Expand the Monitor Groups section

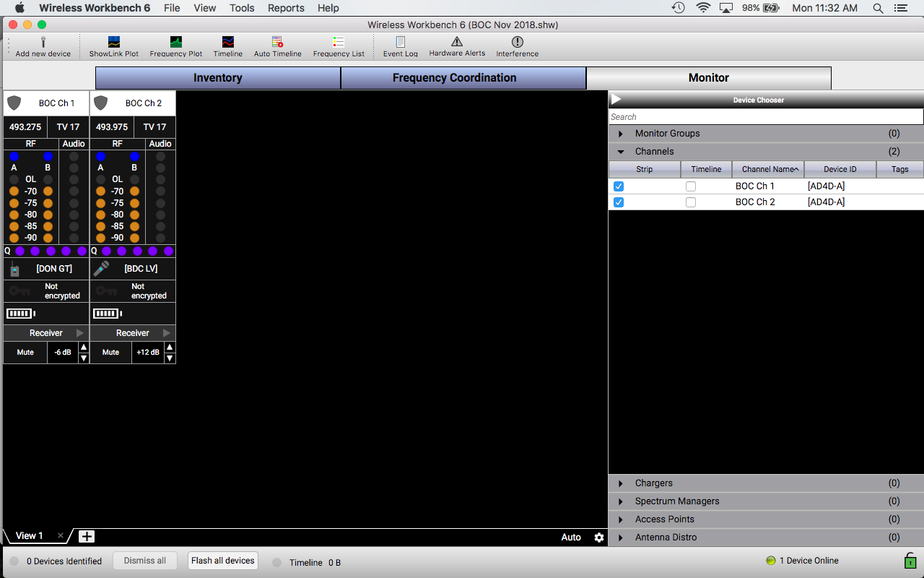coord(621,134)
